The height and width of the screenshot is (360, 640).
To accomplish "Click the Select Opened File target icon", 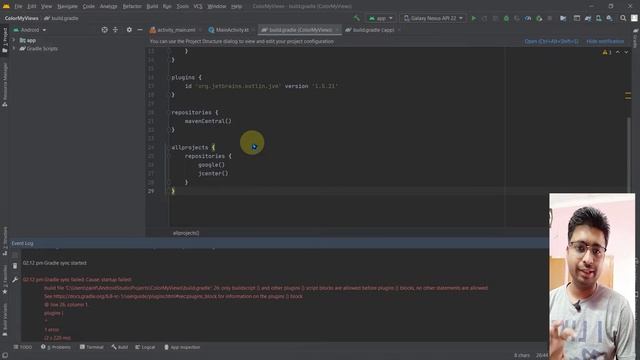I will click(x=104, y=30).
